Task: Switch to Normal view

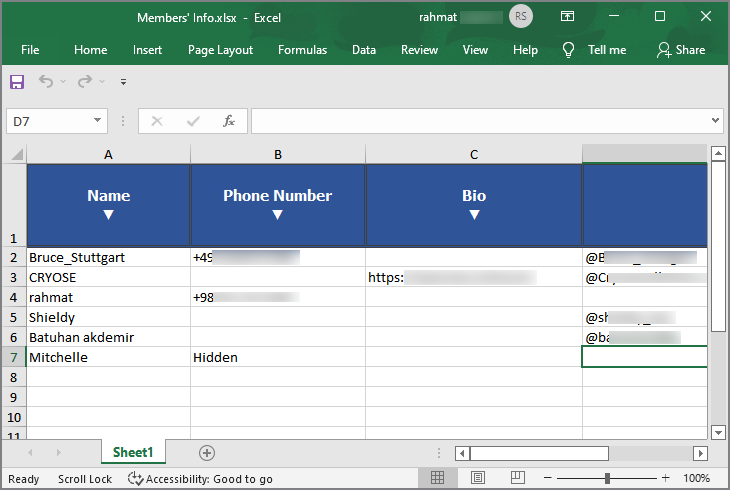Action: click(437, 477)
